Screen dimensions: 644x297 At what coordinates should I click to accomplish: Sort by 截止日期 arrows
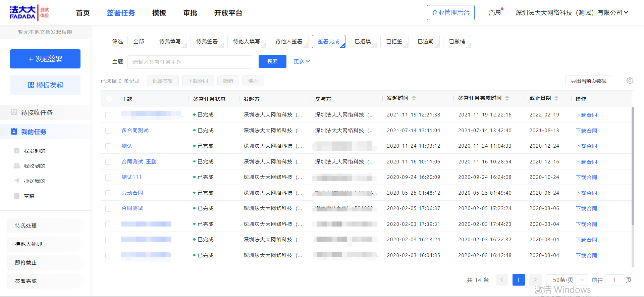coord(556,98)
